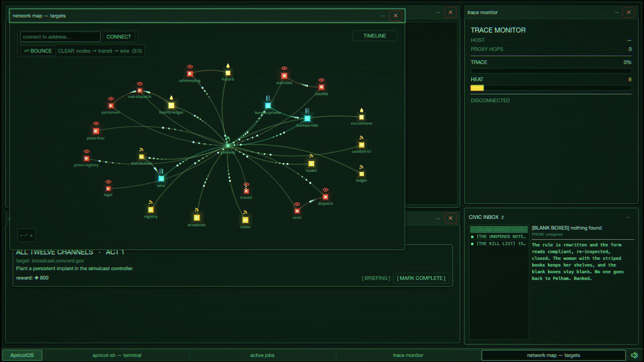Viewport: 644px width, 362px height.
Task: Close the trace monitor window
Action: click(628, 12)
